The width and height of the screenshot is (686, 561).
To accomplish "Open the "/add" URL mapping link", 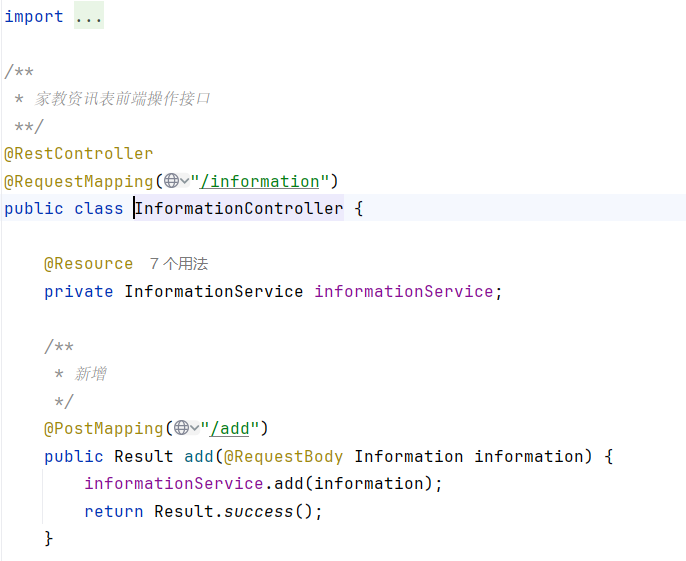I will click(230, 428).
